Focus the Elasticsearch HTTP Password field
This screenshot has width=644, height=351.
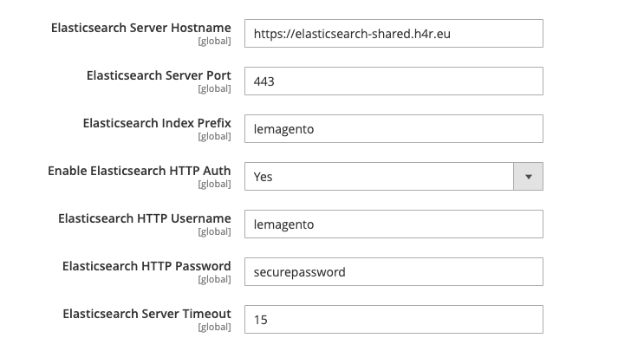pos(393,272)
